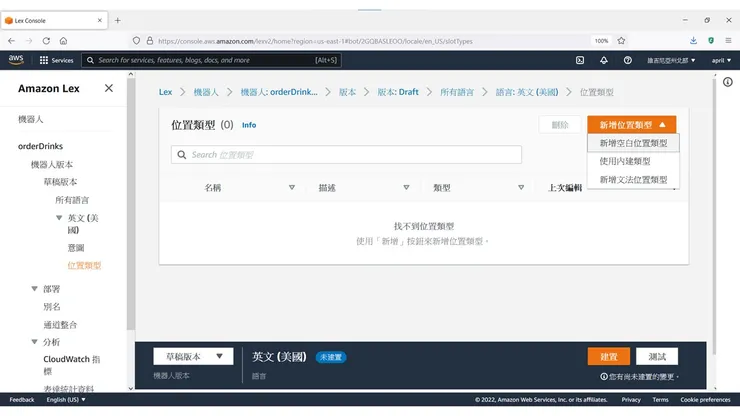Viewport: 740px width, 416px height.
Task: Click the magnifier icon in the slot type search box
Action: [182, 154]
